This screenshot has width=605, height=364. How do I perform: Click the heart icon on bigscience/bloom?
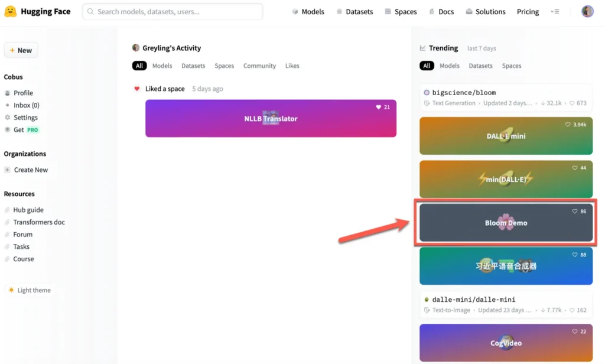tap(572, 103)
